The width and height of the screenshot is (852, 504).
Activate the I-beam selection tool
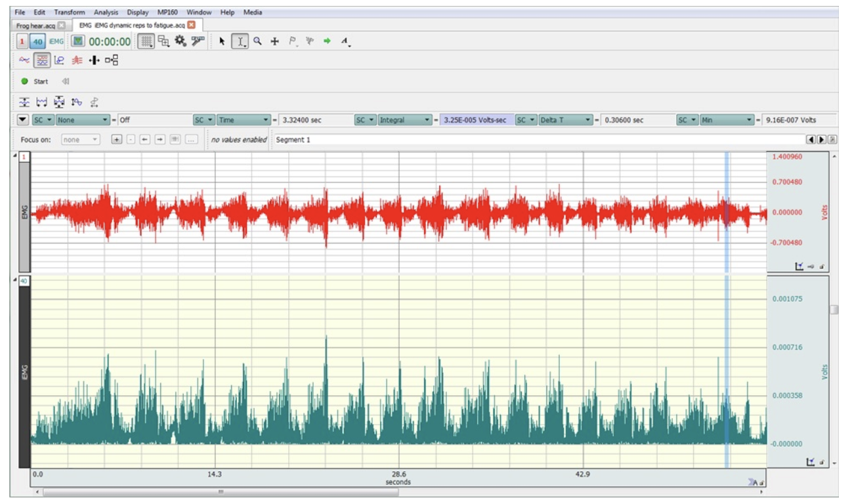(x=240, y=41)
